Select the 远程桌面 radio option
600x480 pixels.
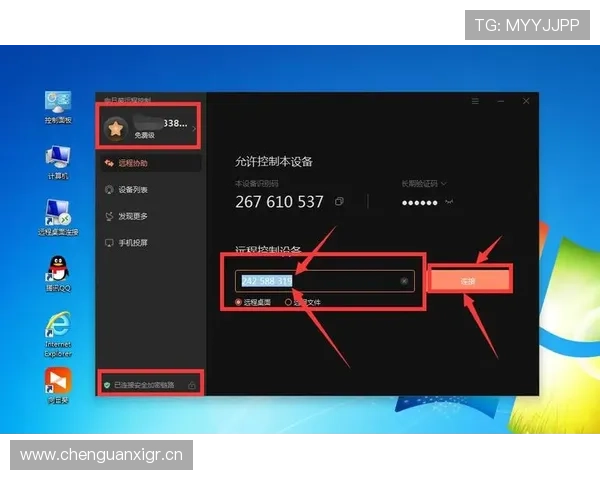(x=253, y=302)
